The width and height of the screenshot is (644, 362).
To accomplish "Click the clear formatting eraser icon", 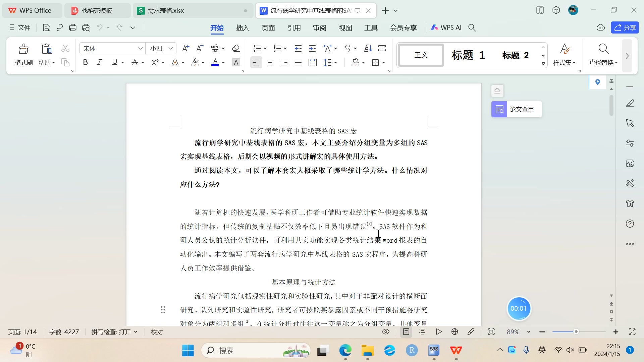I will (x=236, y=49).
